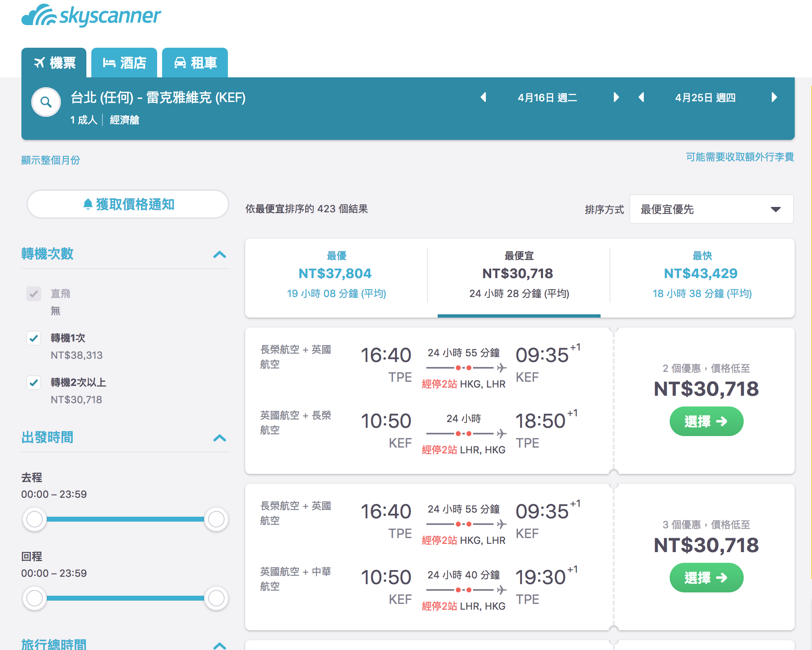The height and width of the screenshot is (650, 812).
Task: Toggle the 直飛 checkbox
Action: (x=34, y=293)
